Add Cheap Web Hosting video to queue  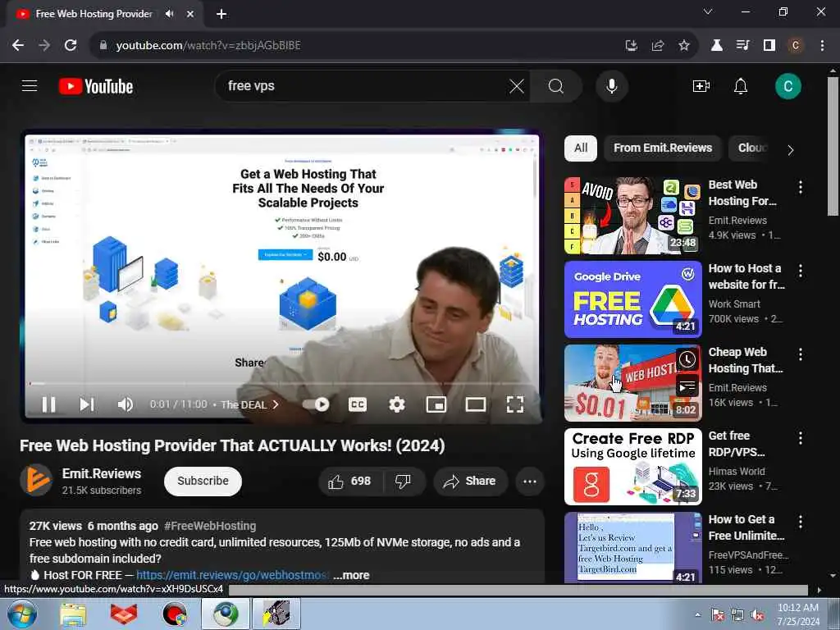point(687,386)
